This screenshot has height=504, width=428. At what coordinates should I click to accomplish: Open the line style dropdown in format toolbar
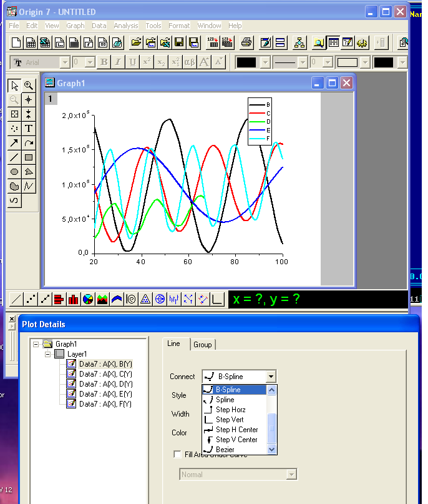click(303, 62)
